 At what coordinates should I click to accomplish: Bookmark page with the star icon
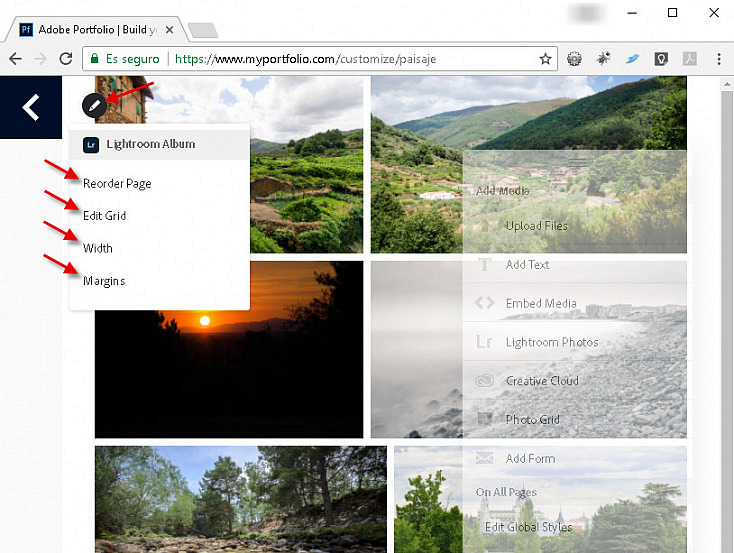pyautogui.click(x=545, y=59)
